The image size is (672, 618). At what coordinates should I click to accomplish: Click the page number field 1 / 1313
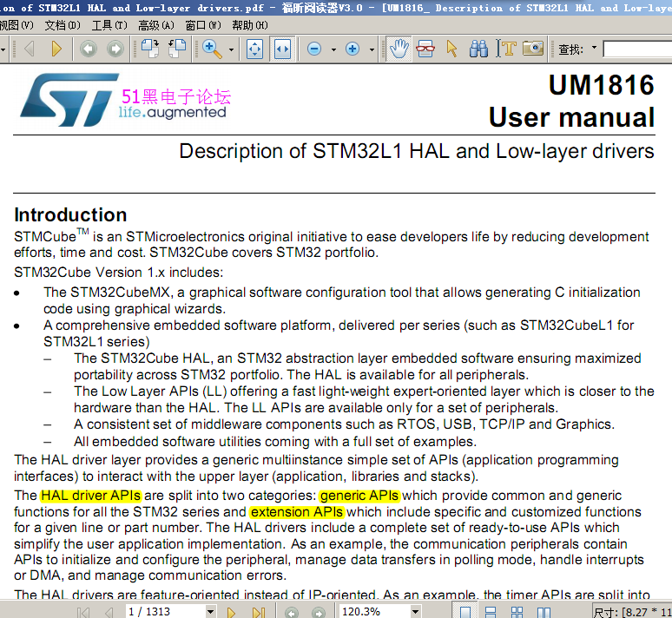click(x=165, y=612)
